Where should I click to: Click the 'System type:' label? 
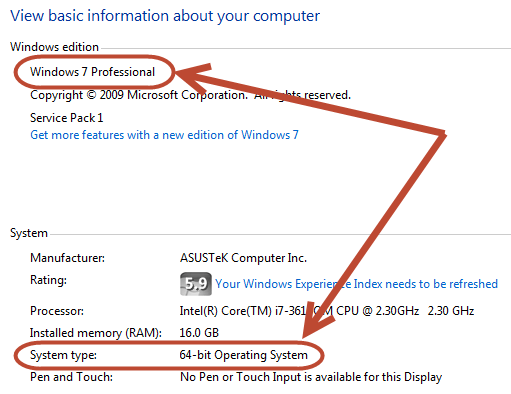[x=63, y=355]
